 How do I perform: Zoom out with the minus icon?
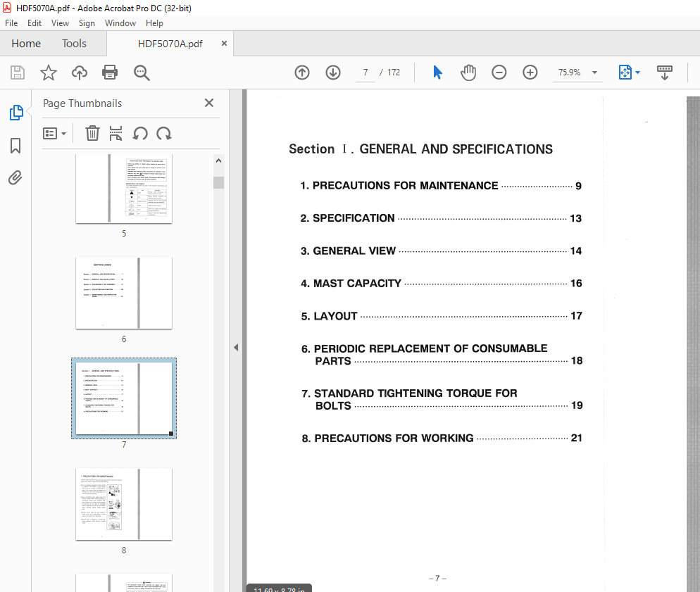[499, 73]
